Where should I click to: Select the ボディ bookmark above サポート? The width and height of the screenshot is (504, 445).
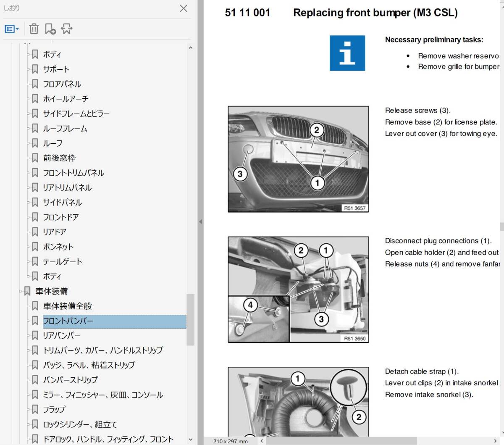click(52, 55)
